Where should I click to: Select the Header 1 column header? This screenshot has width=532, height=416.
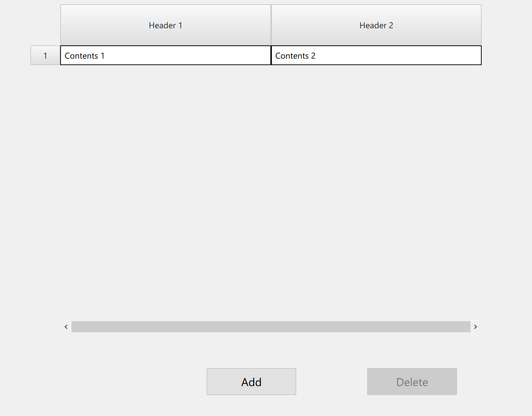point(165,25)
